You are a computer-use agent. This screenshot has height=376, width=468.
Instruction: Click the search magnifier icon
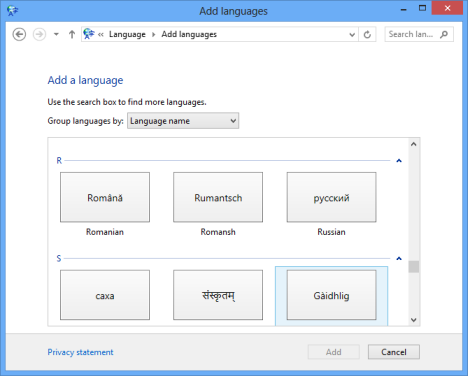[444, 34]
